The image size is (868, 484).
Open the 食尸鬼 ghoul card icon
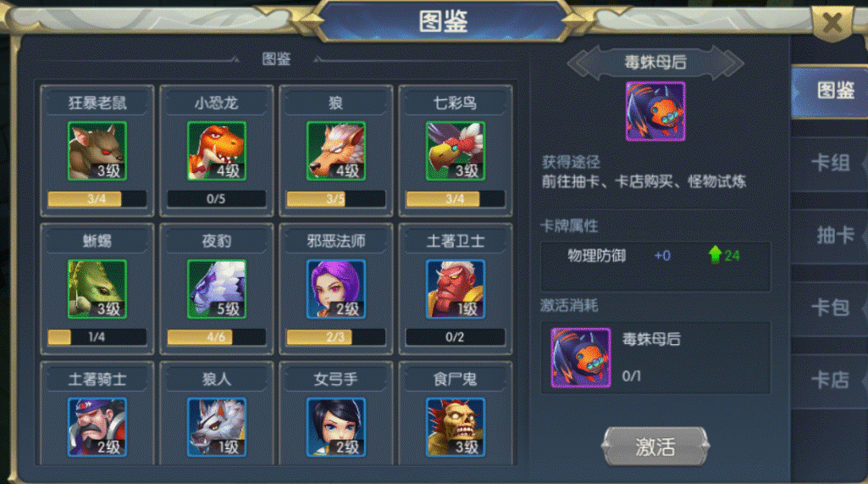(x=456, y=427)
